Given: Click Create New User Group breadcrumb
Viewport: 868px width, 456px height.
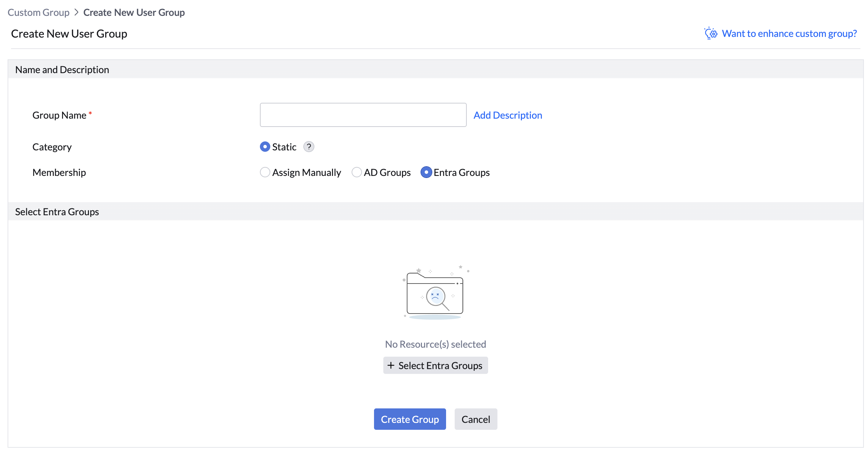Looking at the screenshot, I should click(x=134, y=12).
